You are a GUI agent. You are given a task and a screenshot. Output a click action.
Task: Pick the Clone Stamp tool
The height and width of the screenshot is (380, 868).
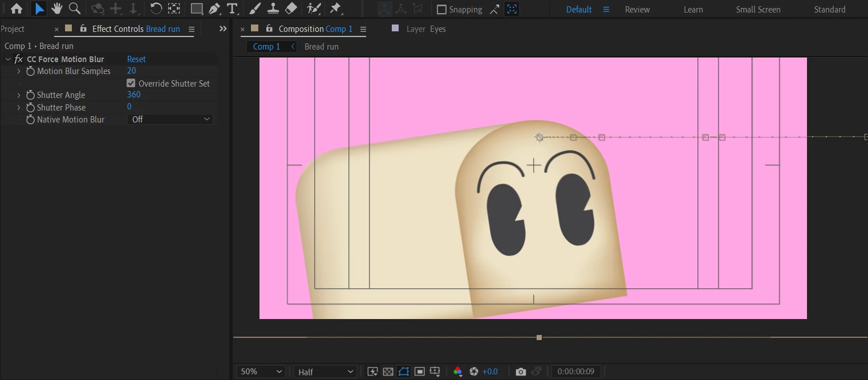pyautogui.click(x=273, y=9)
